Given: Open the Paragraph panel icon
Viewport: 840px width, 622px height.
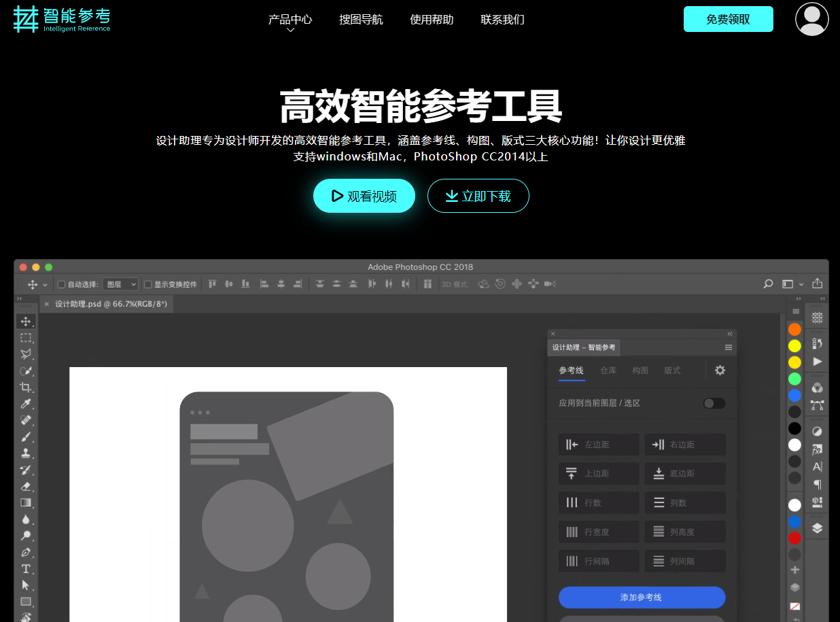Looking at the screenshot, I should tap(817, 484).
